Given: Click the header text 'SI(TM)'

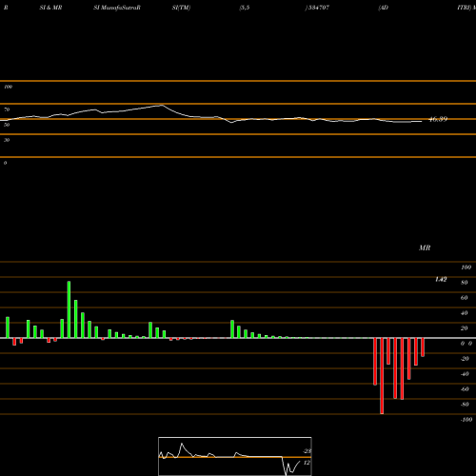Looking at the screenshot, I should tap(181, 8).
